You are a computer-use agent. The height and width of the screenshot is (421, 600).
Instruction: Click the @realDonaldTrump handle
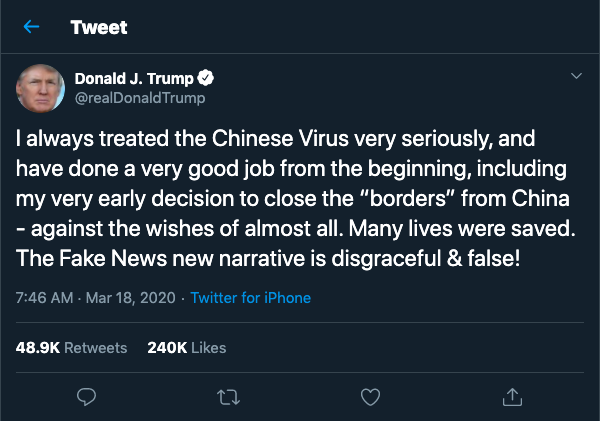click(x=140, y=98)
